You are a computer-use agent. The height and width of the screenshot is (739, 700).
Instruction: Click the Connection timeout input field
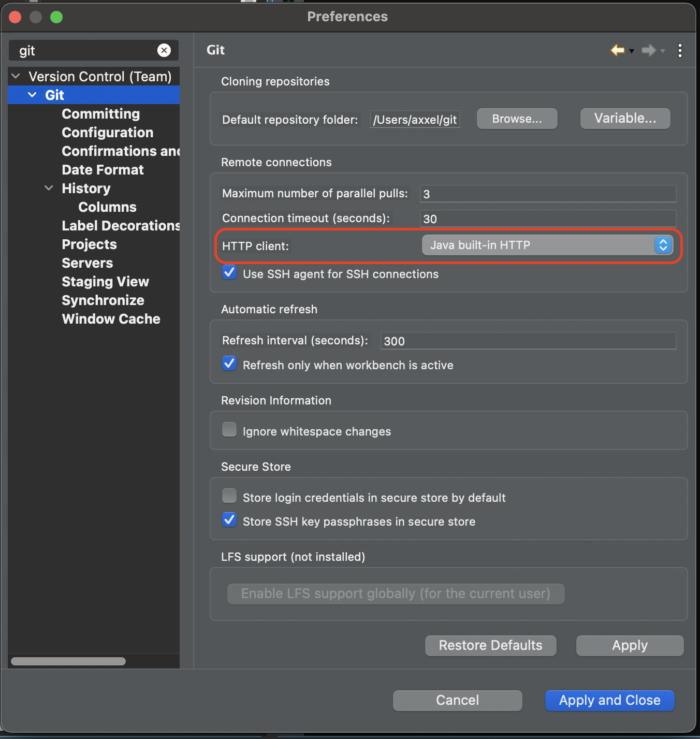547,219
